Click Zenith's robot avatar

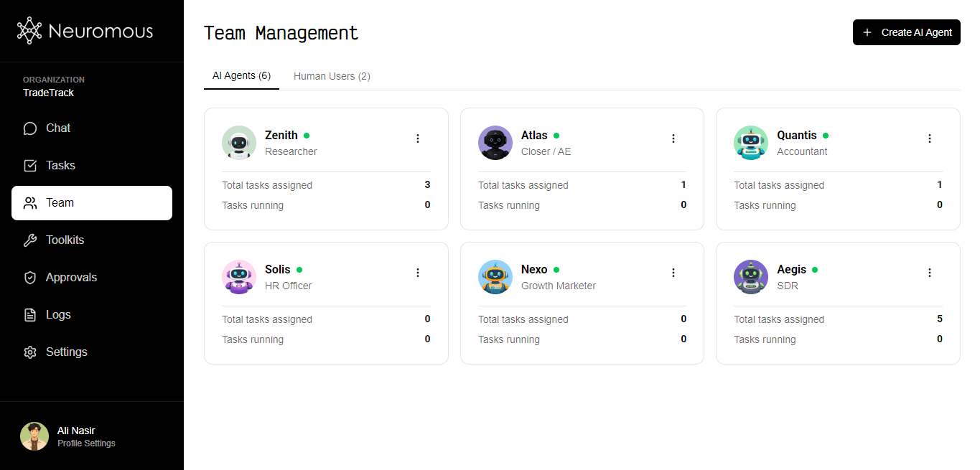(x=239, y=143)
